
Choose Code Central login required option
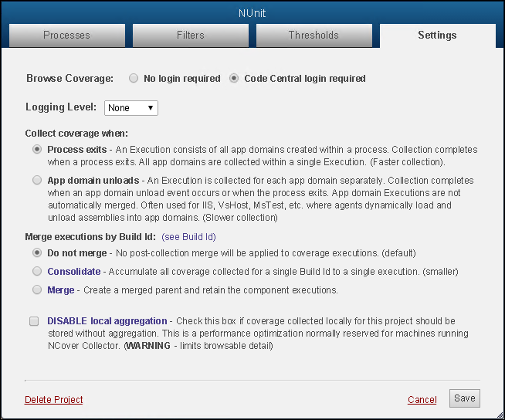coord(234,78)
